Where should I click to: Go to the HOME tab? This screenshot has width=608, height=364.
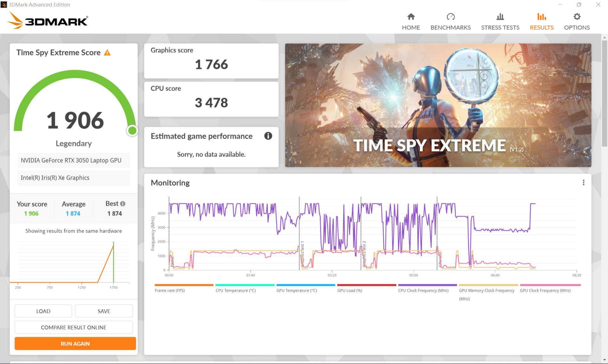(411, 22)
